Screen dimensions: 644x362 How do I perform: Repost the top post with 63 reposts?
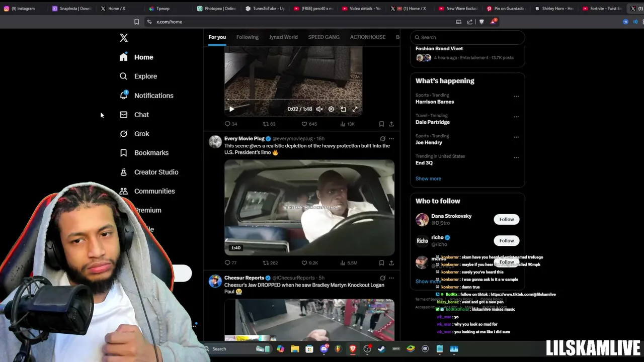(x=269, y=124)
